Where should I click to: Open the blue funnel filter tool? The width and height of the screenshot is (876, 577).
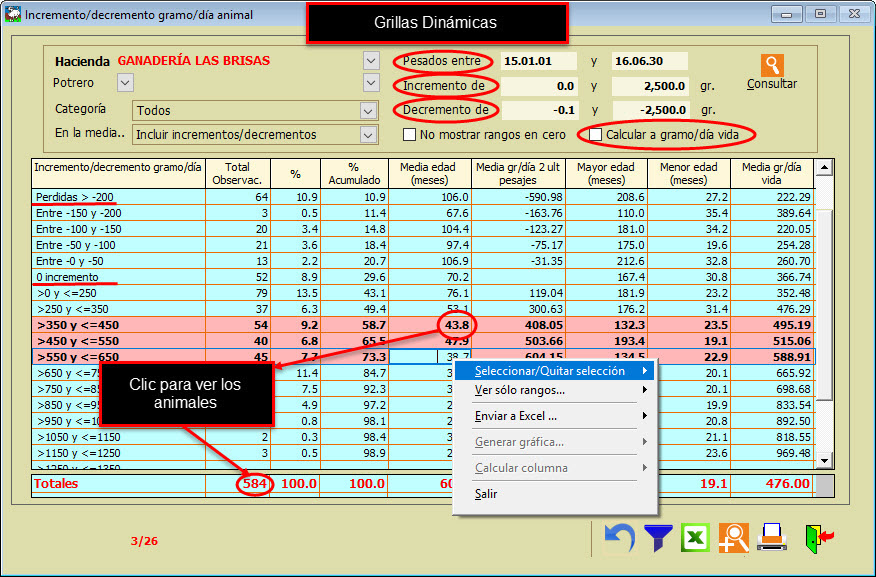tap(657, 539)
